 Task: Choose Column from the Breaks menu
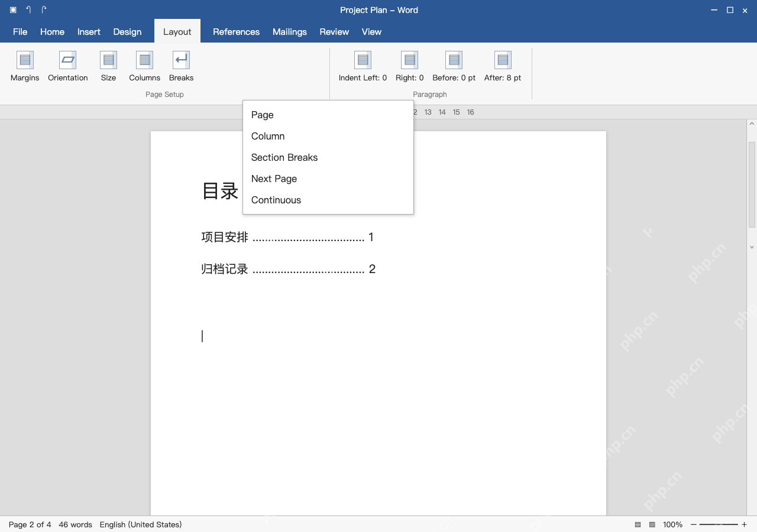(328, 136)
